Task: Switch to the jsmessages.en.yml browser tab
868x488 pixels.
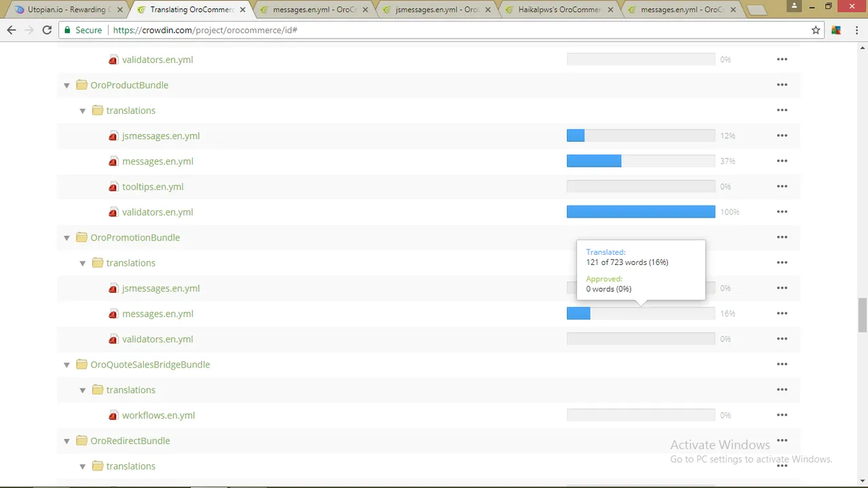Action: [x=436, y=9]
